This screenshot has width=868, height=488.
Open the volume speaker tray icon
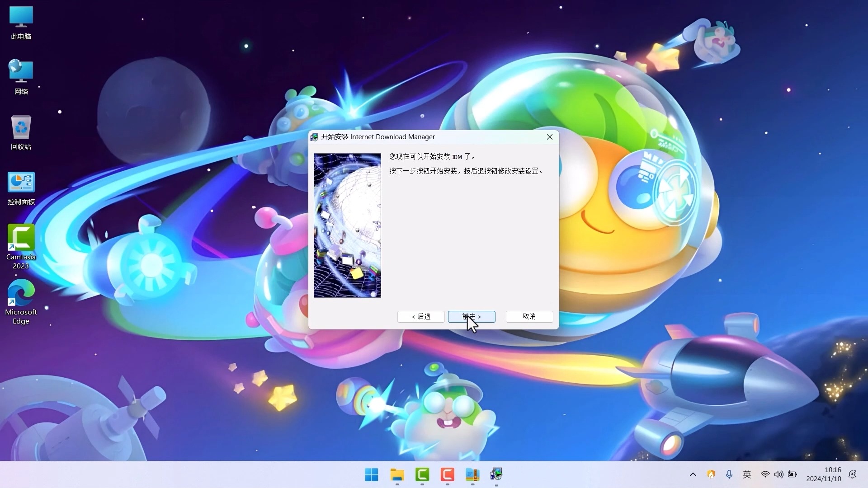[x=778, y=474]
